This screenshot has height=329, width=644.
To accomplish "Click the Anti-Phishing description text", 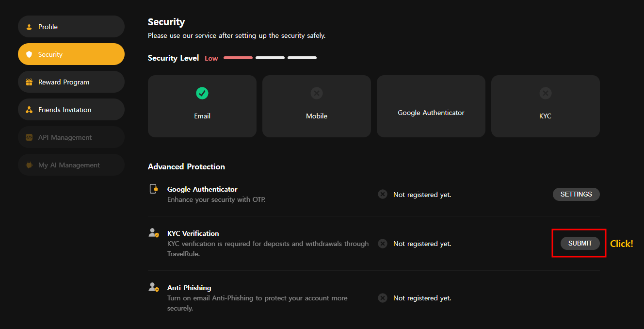I will pos(257,303).
